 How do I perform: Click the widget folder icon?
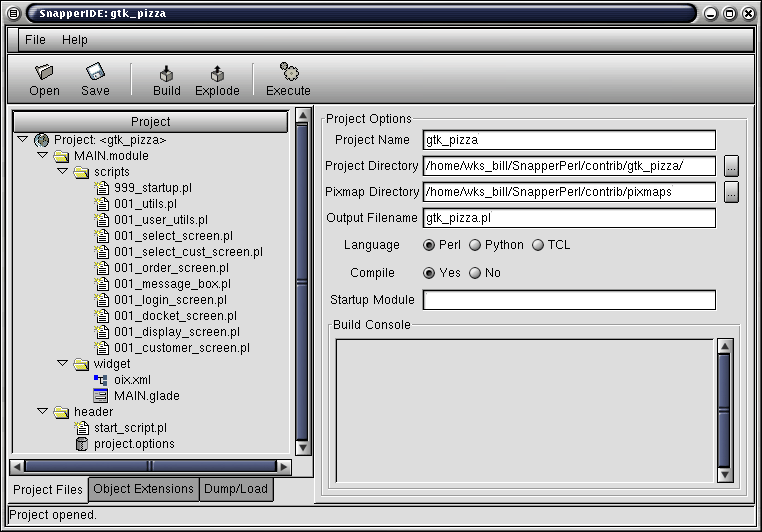point(81,364)
